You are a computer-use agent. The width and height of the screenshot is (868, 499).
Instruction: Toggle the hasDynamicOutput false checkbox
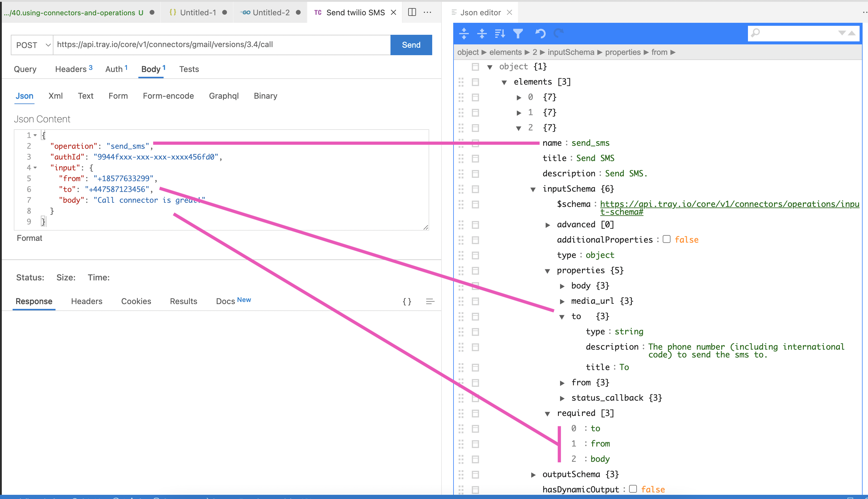click(633, 489)
